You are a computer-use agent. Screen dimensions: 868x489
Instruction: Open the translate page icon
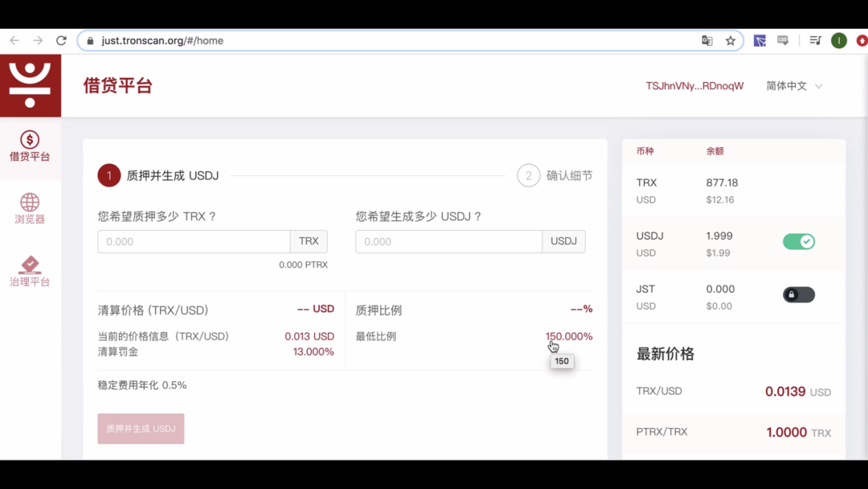(x=707, y=40)
